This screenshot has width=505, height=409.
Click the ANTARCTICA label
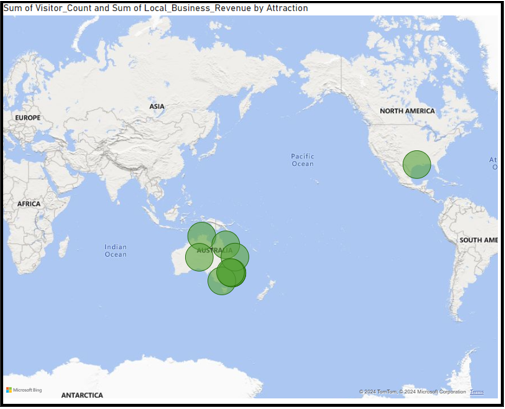82,395
